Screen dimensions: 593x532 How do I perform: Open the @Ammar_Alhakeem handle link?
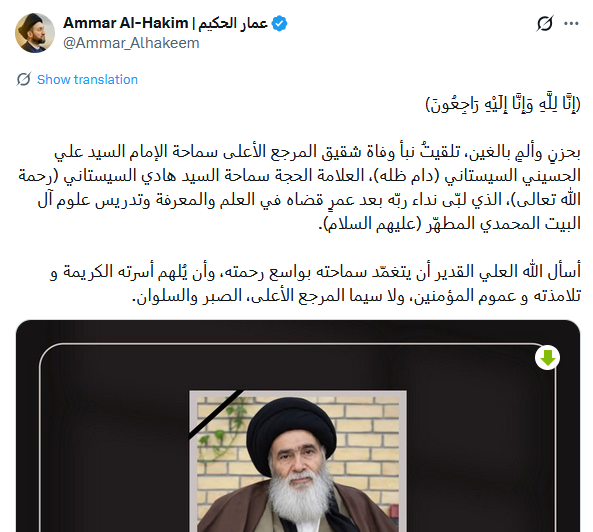pos(131,43)
